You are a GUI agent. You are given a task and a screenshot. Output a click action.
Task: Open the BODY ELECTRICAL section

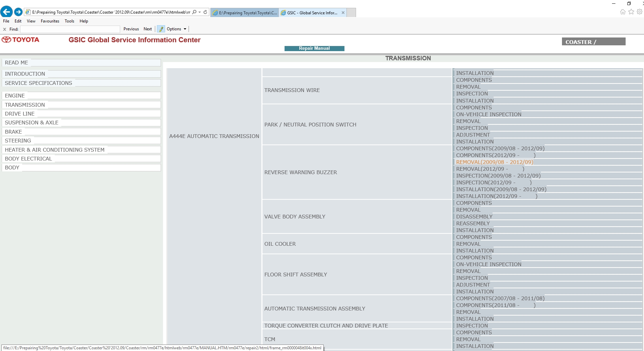coord(81,158)
